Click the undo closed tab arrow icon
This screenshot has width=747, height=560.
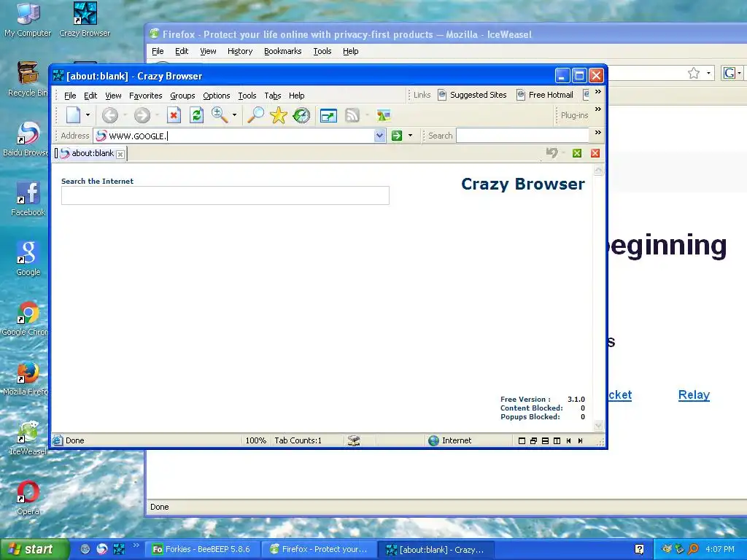pyautogui.click(x=551, y=153)
